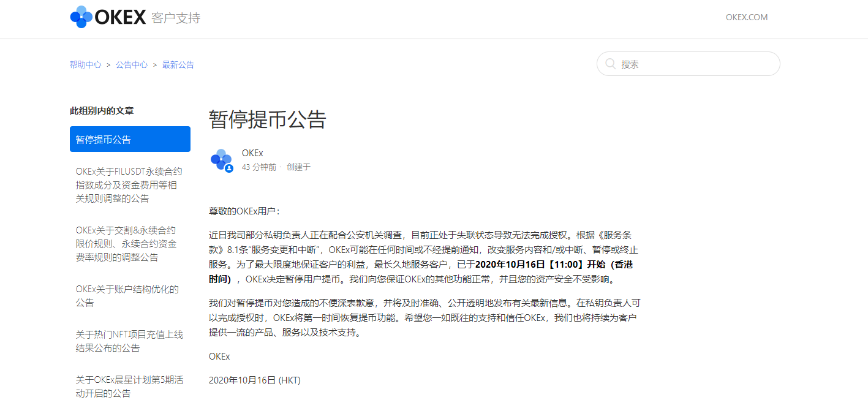The image size is (868, 419).
Task: Open 热门NFT项目充值上线 results announcement
Action: coord(130,341)
